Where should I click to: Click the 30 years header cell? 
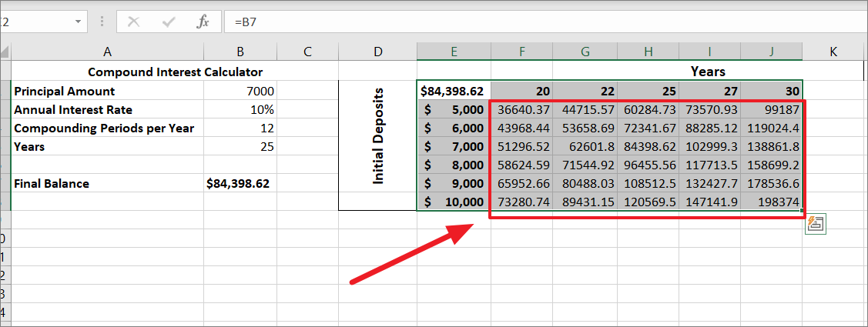coord(772,91)
